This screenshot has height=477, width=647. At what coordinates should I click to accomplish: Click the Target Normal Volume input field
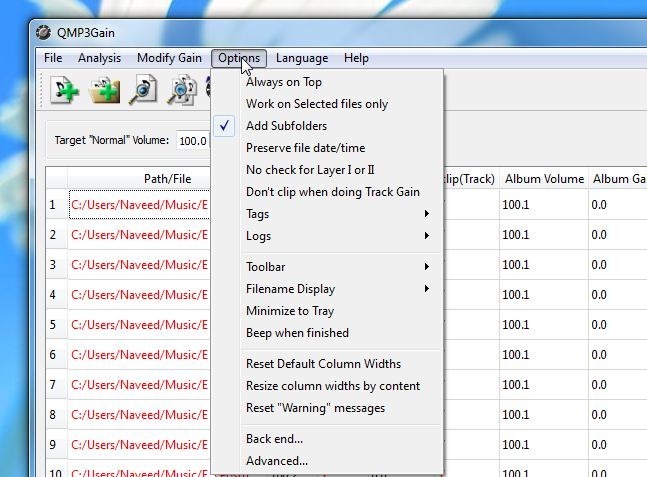[x=193, y=141]
